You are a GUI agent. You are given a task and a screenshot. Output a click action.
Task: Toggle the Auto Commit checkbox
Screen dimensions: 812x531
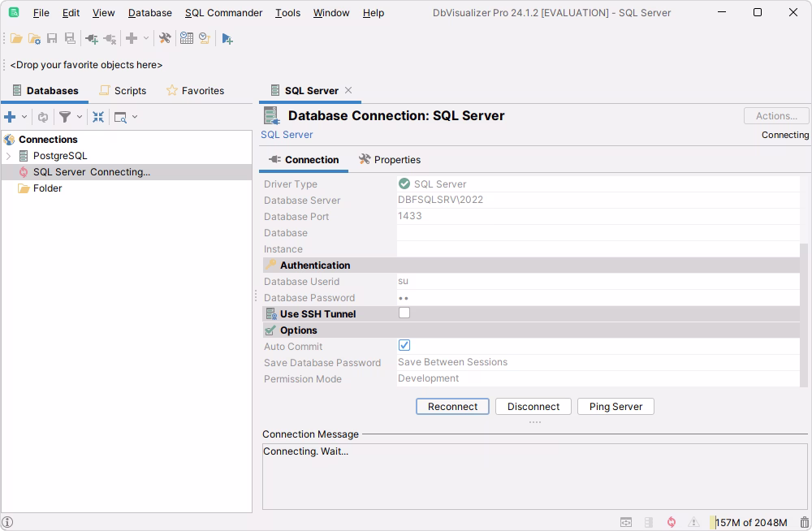[404, 346]
